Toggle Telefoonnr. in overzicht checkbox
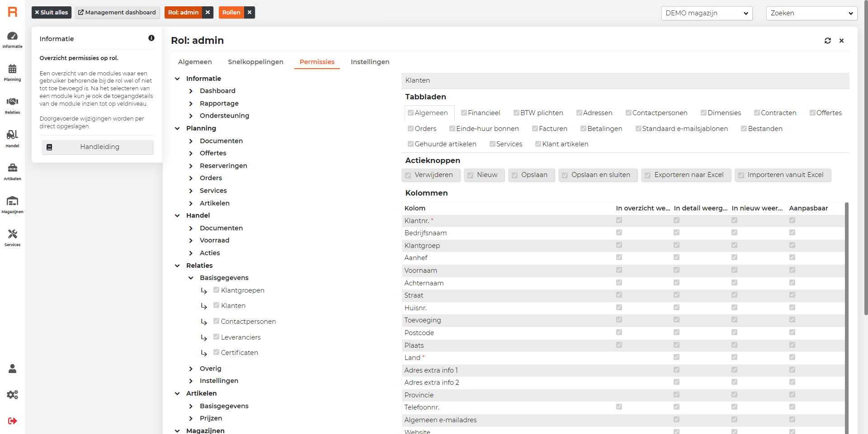This screenshot has width=868, height=434. click(619, 407)
